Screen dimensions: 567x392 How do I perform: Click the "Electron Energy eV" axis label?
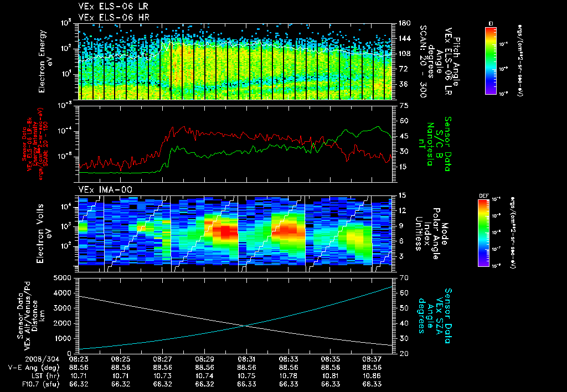point(46,61)
